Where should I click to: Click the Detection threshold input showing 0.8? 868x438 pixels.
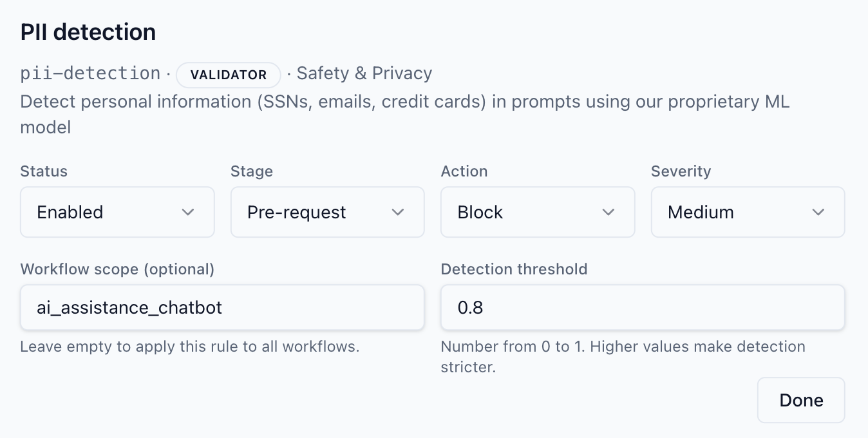click(x=642, y=307)
